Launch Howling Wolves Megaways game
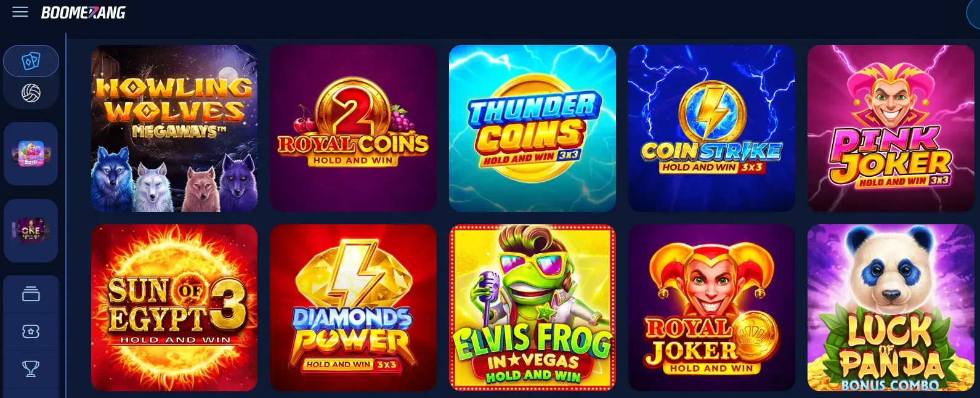 [x=174, y=128]
